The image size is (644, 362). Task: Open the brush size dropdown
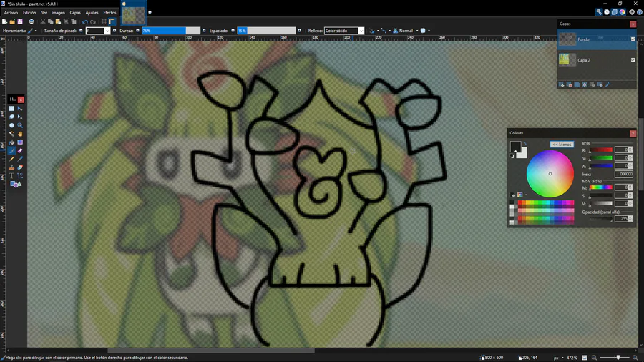click(107, 31)
